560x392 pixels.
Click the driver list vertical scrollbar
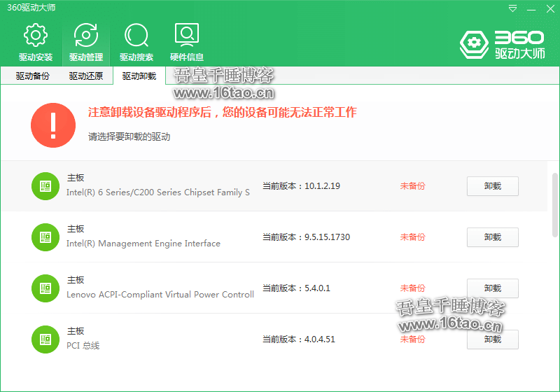pos(555,203)
